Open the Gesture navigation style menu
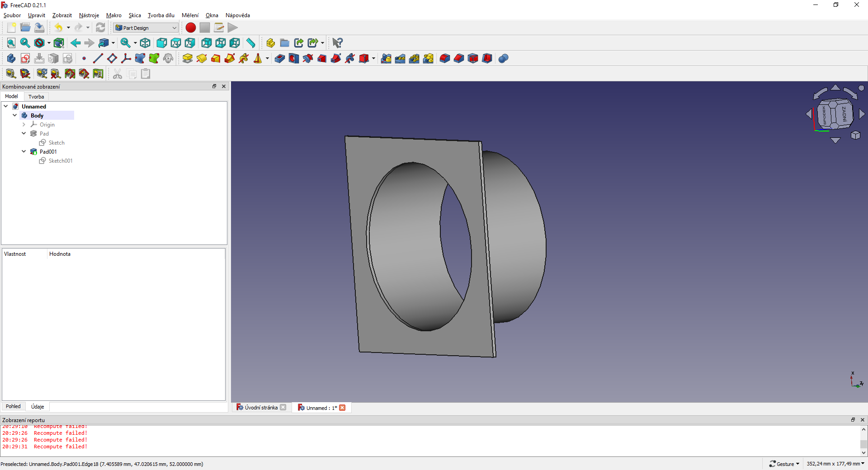 pos(785,464)
